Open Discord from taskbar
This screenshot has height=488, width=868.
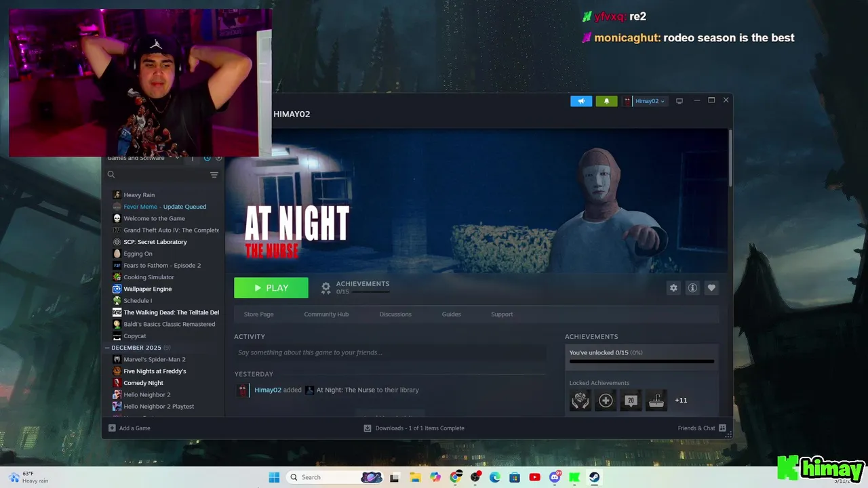pyautogui.click(x=555, y=477)
